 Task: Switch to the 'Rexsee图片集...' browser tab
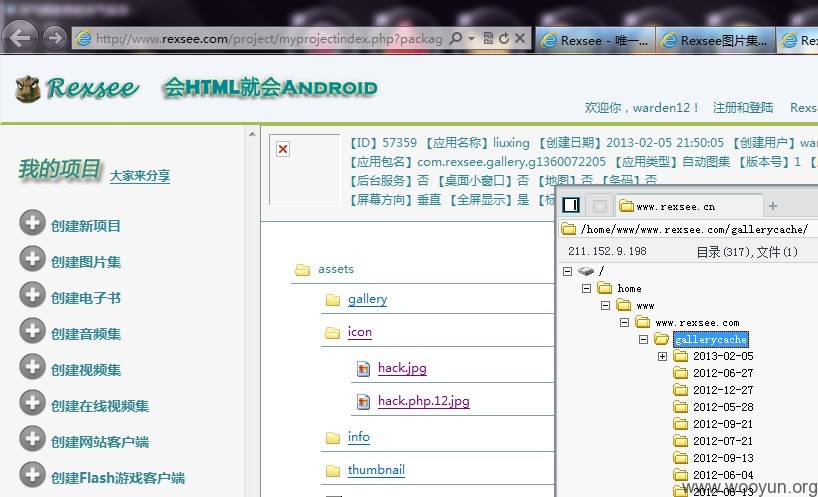(x=715, y=40)
